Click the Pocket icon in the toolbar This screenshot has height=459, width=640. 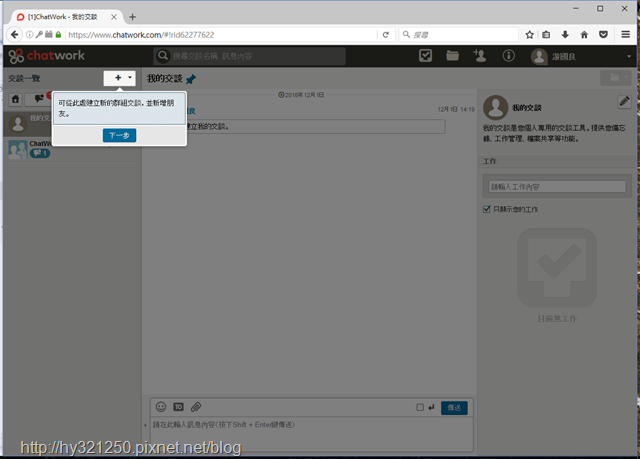pyautogui.click(x=603, y=35)
